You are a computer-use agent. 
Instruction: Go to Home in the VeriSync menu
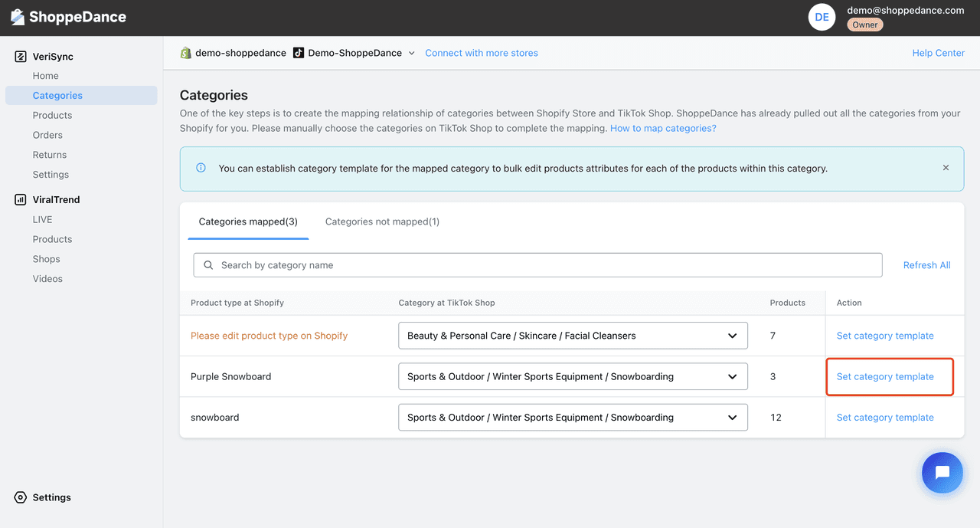[x=46, y=76]
